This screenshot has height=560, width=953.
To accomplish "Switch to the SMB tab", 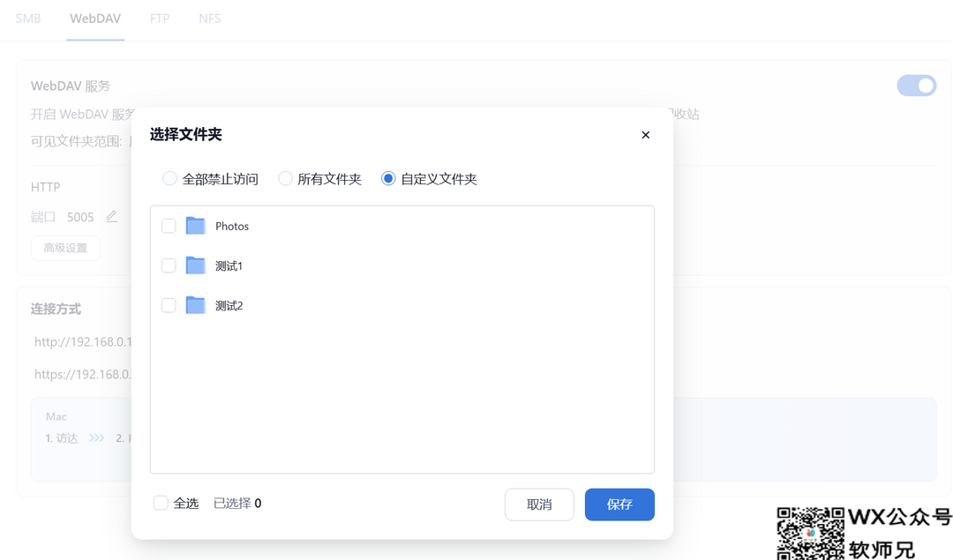I will click(x=28, y=19).
